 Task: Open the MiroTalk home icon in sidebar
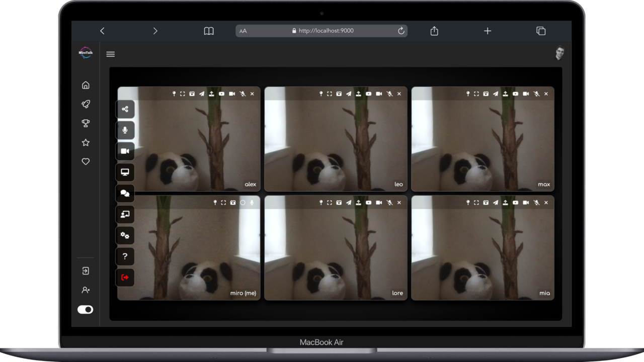(86, 84)
